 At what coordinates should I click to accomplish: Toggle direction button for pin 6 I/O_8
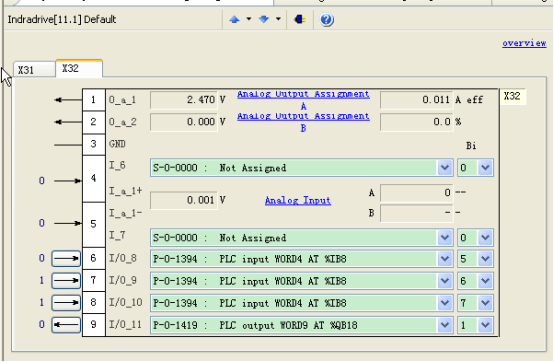pos(66,259)
